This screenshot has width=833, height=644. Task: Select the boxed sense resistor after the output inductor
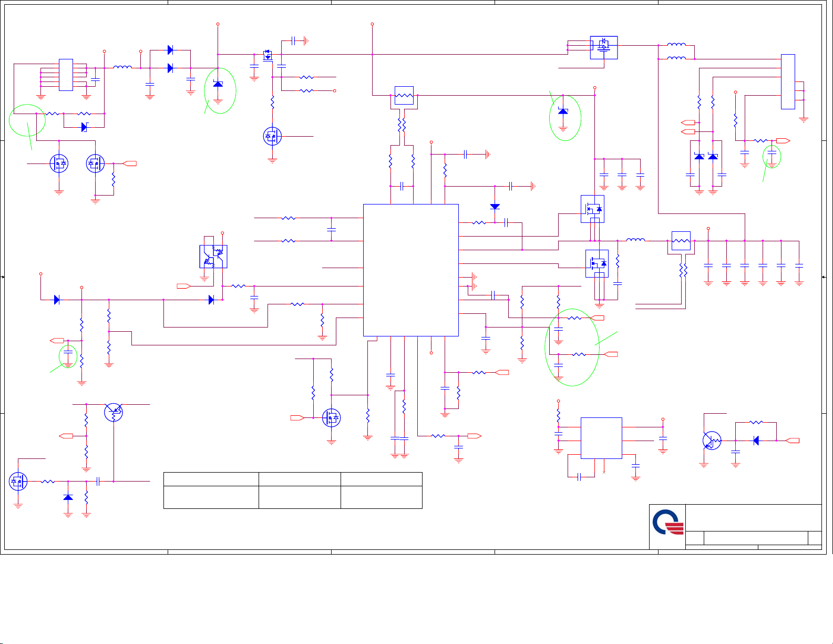[x=681, y=241]
